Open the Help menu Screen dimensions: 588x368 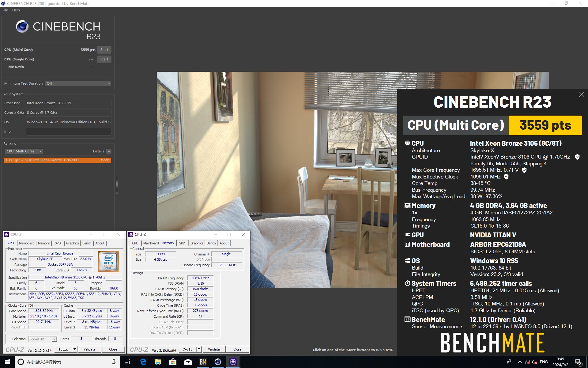tap(16, 10)
